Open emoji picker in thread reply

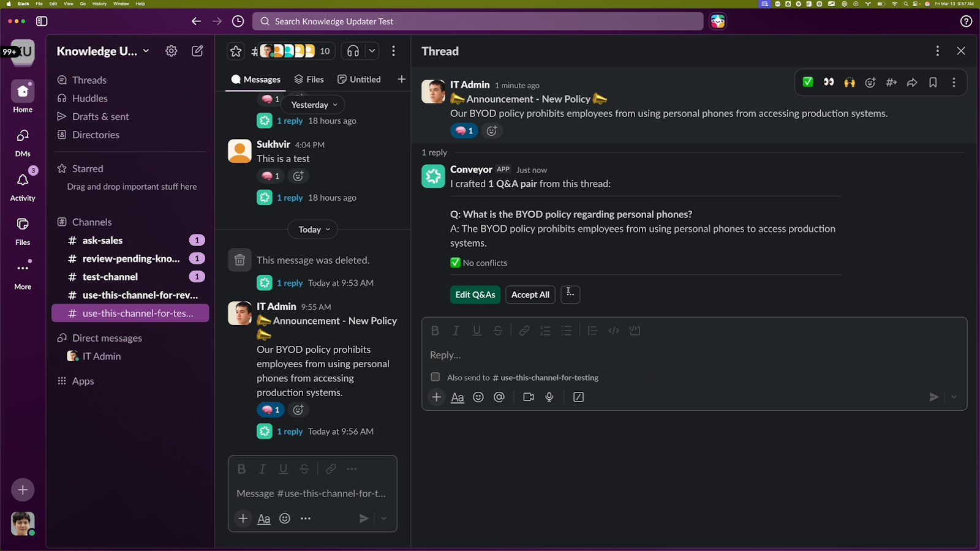click(478, 397)
